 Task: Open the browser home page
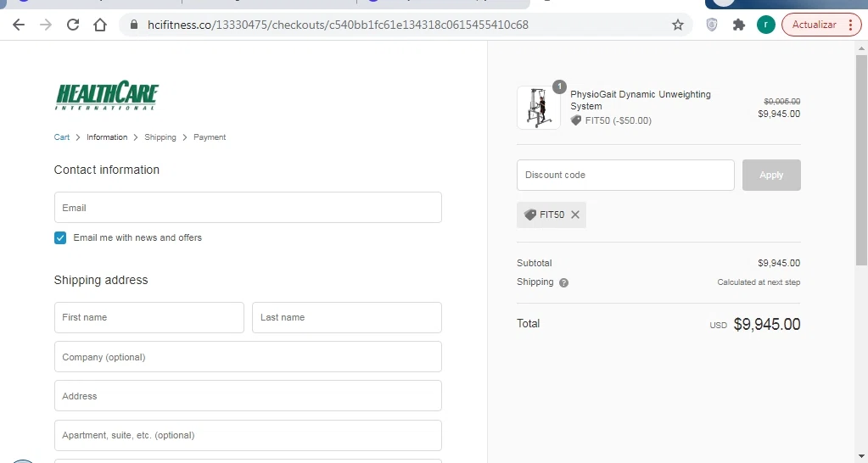(x=99, y=25)
